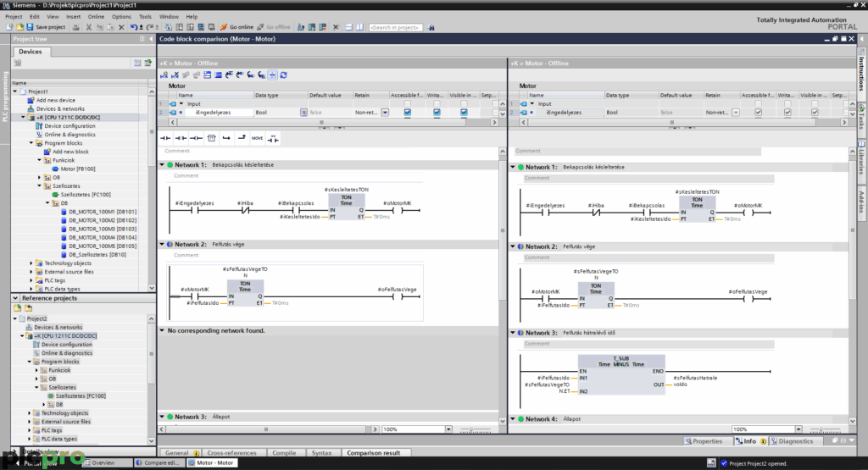
Task: Toggle Accessible checkbox for iEngedelyezes right pane
Action: 759,113
